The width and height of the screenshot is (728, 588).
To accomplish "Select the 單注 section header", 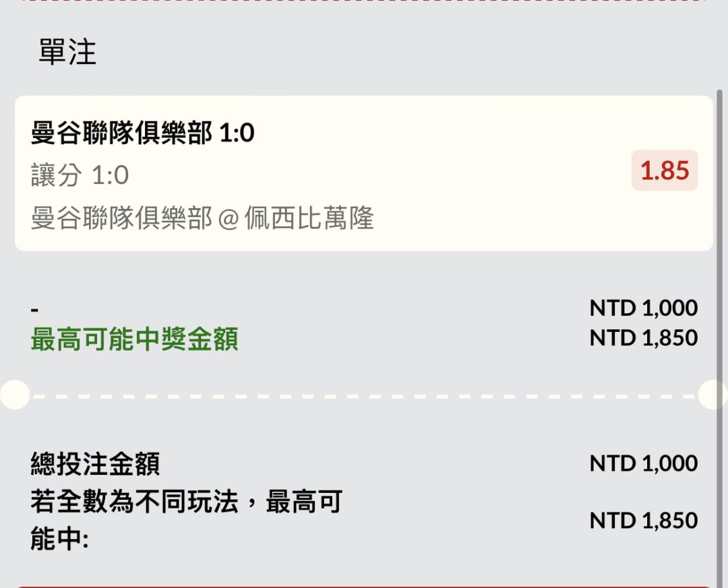I will [67, 52].
